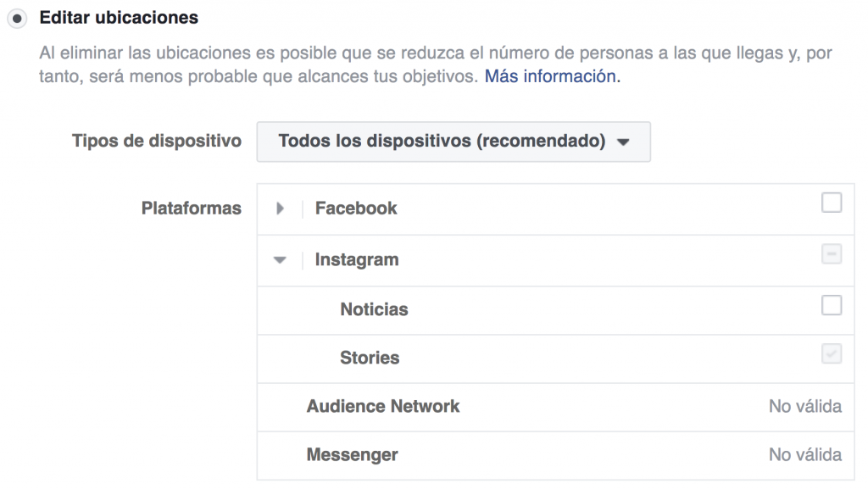868x489 pixels.
Task: Enable the Noticias placement checkbox
Action: (x=831, y=306)
